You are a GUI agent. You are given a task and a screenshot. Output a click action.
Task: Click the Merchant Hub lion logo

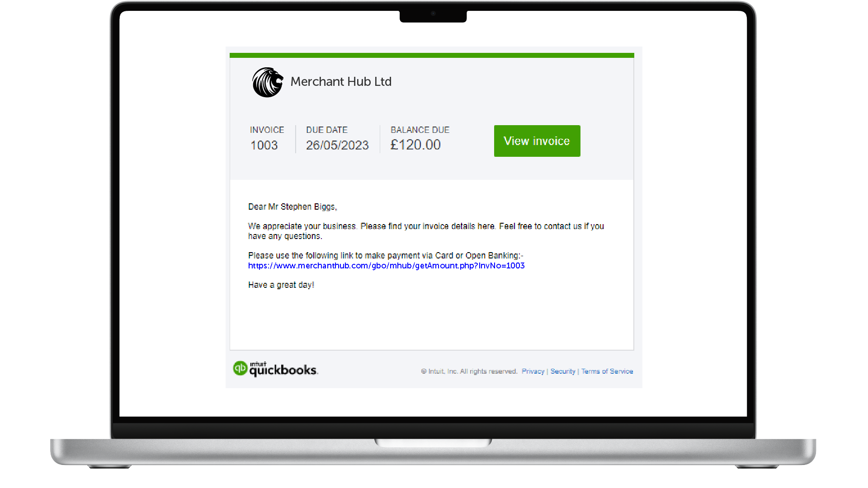click(268, 82)
